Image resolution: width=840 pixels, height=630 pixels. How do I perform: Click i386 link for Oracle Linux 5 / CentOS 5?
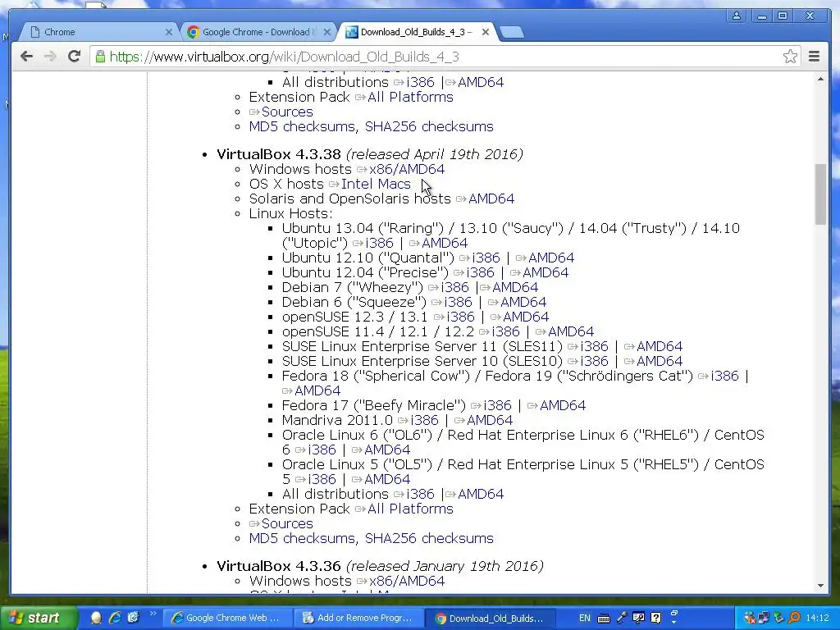322,479
